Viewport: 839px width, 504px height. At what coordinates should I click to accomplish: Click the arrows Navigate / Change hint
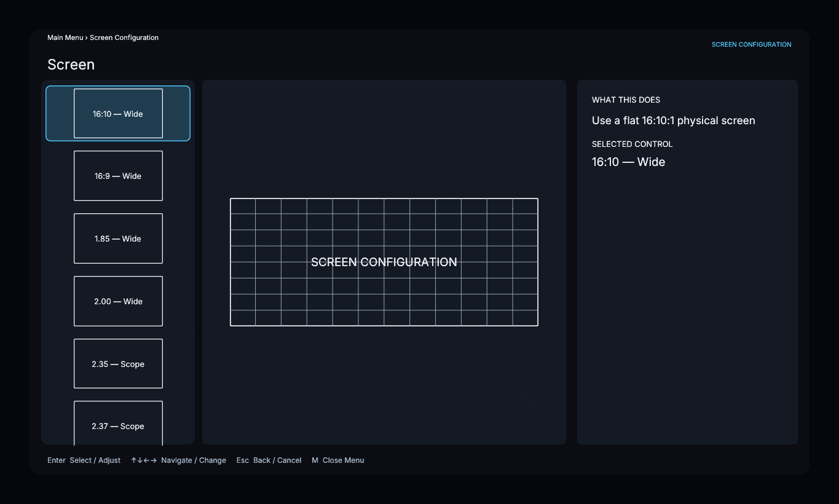[x=178, y=460]
